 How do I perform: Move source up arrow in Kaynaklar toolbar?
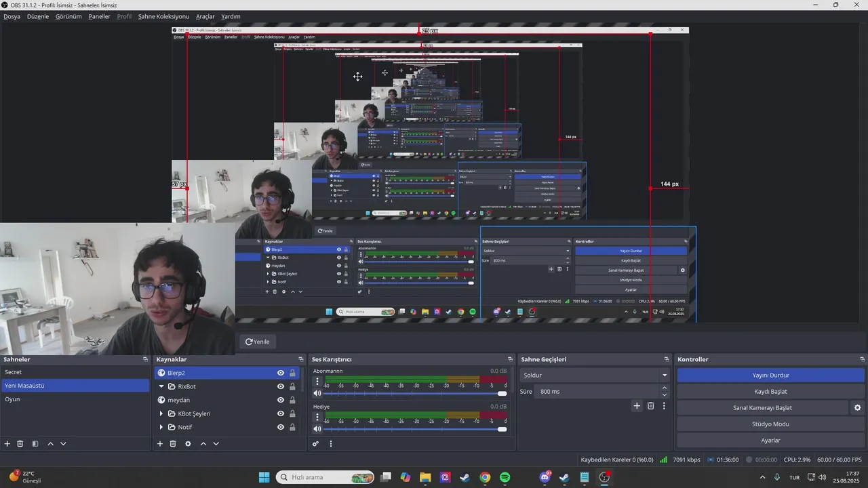(203, 444)
